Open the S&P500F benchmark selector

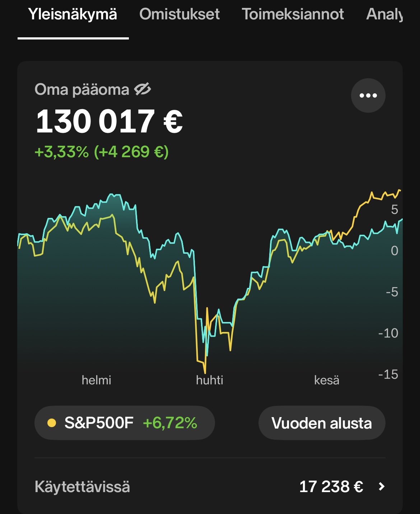point(125,423)
